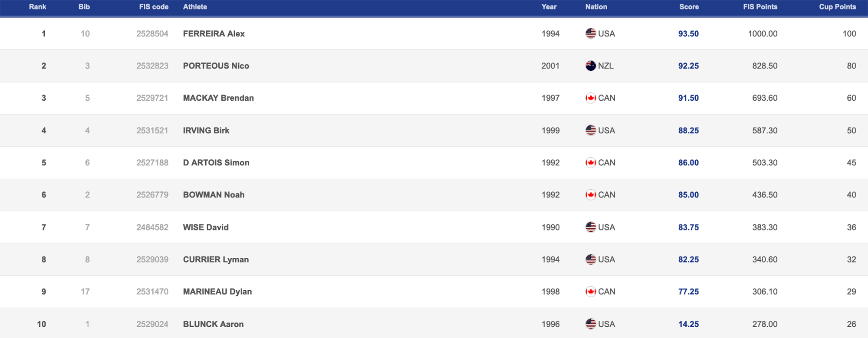Click the Rank column header
Screen dimensions: 868x338
[38, 7]
